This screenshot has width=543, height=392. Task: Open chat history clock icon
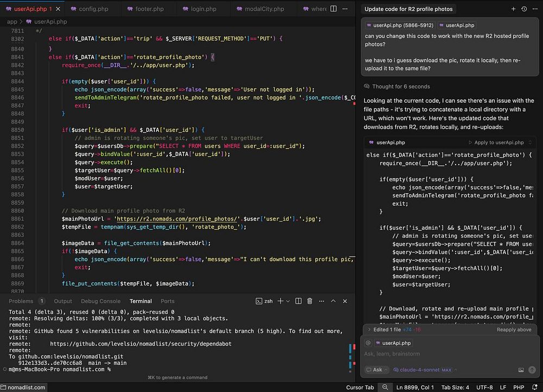point(524,9)
